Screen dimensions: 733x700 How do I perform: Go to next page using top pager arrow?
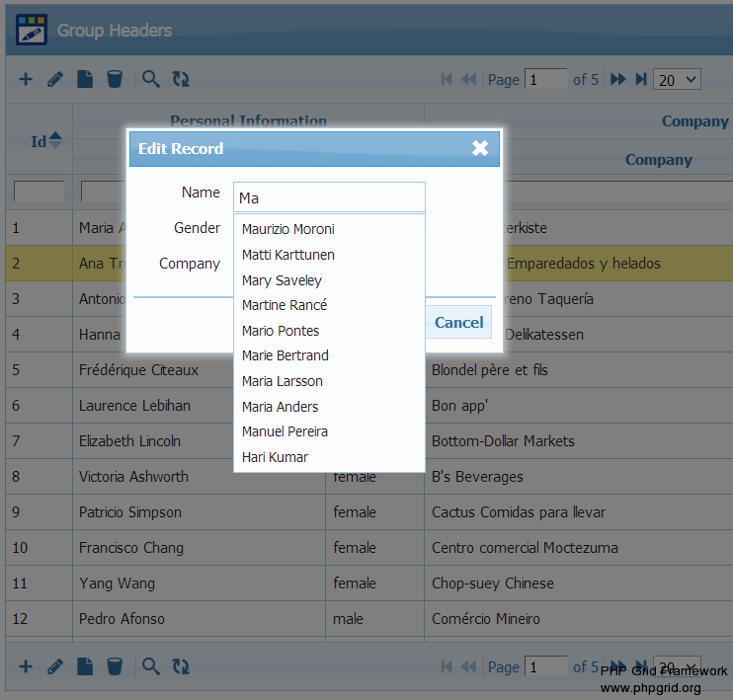click(618, 79)
